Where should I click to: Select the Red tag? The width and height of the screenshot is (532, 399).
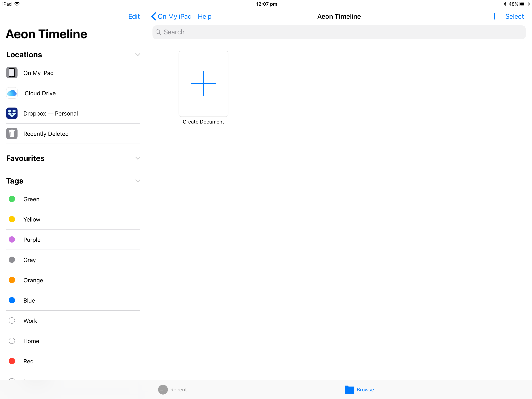tap(28, 361)
